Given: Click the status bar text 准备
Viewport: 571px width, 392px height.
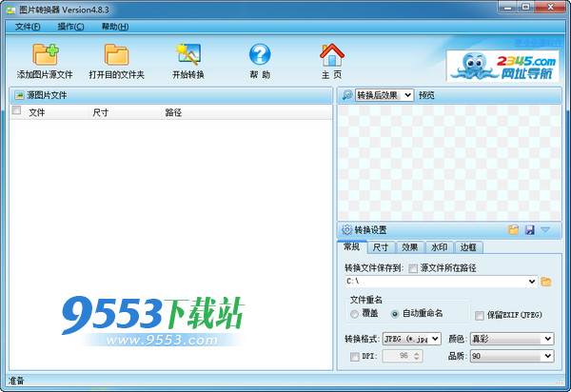Looking at the screenshot, I should tap(16, 382).
